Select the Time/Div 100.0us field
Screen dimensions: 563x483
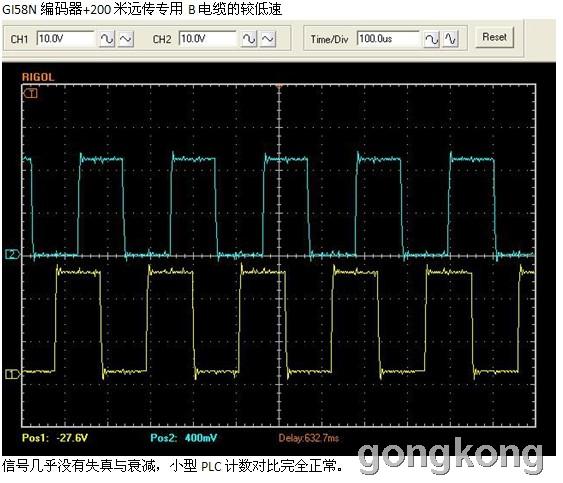pos(388,38)
